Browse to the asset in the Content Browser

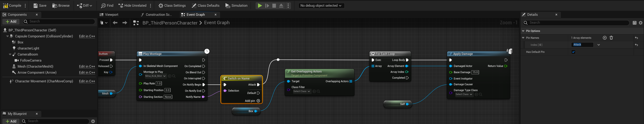pos(61,6)
